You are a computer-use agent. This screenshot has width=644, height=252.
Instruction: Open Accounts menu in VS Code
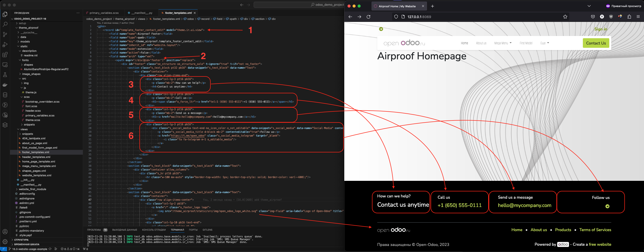point(5,232)
